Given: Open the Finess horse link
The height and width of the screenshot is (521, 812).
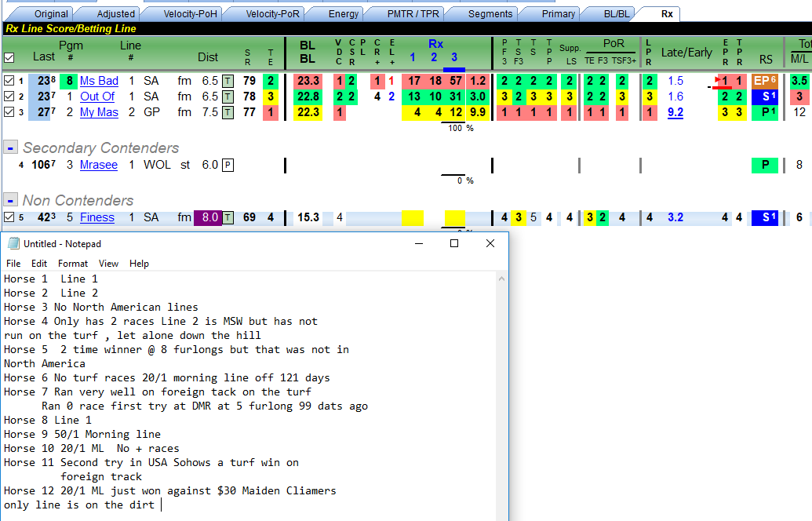Looking at the screenshot, I should [96, 217].
